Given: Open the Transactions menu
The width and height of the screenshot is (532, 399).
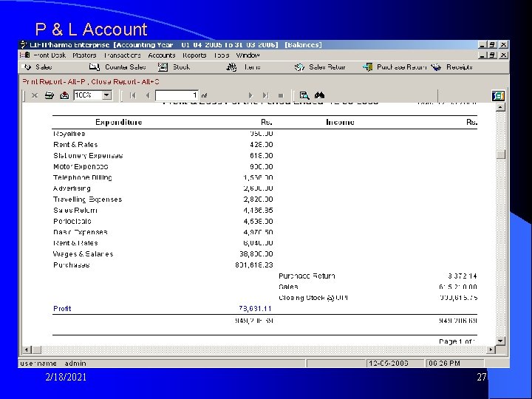Looking at the screenshot, I should (123, 55).
